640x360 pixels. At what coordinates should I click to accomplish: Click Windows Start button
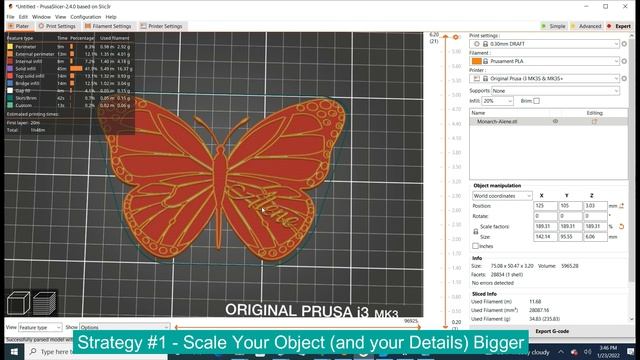coord(14,352)
